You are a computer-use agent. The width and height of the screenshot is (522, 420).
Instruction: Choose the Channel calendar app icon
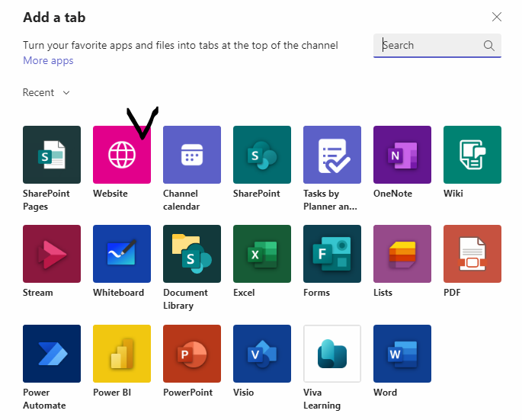pyautogui.click(x=192, y=155)
